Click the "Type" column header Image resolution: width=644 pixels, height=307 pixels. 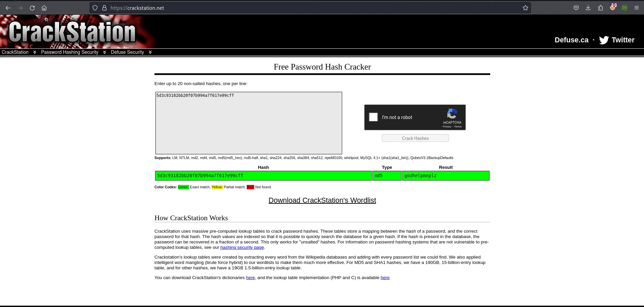click(x=387, y=167)
